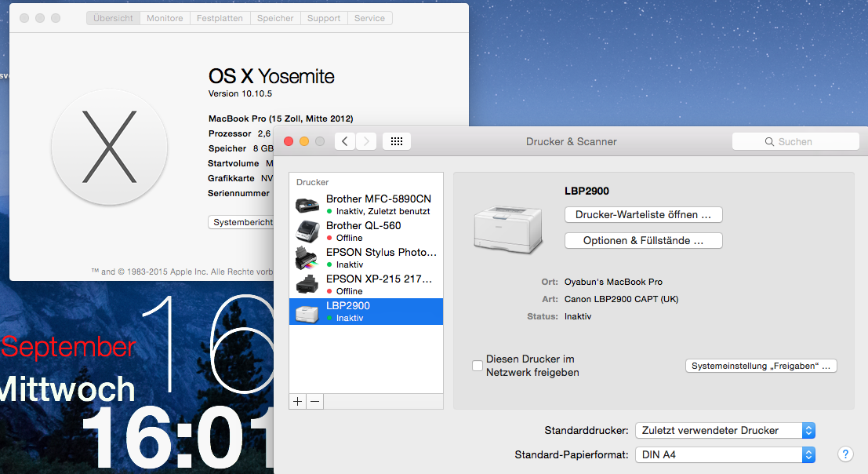This screenshot has height=474, width=868.
Task: Remove printer with the minus button
Action: tap(315, 402)
